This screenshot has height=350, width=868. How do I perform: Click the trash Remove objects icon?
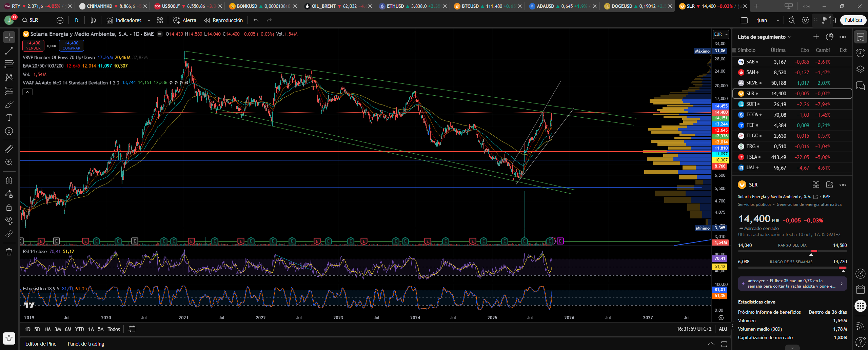[9, 252]
